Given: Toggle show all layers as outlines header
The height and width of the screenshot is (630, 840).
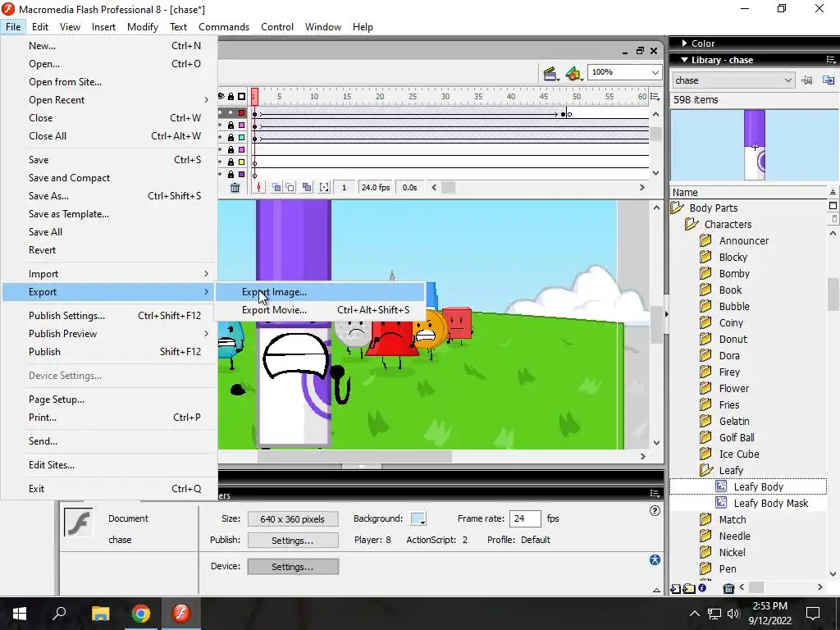Looking at the screenshot, I should (242, 97).
